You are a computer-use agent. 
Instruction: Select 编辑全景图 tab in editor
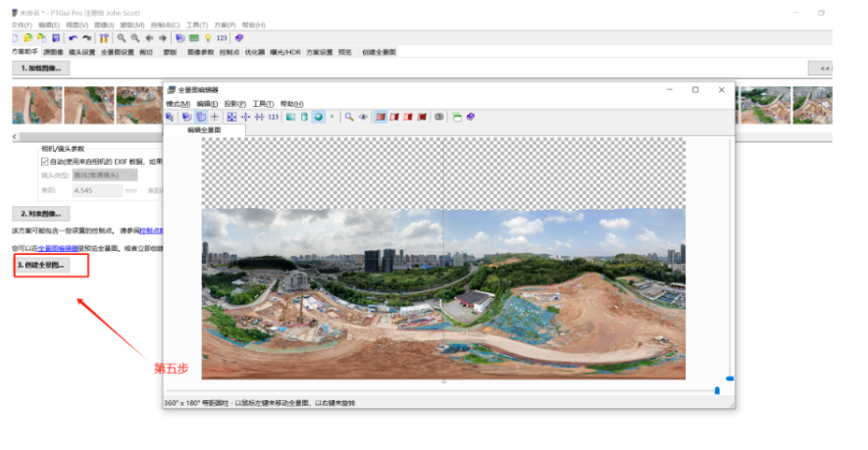[x=204, y=130]
